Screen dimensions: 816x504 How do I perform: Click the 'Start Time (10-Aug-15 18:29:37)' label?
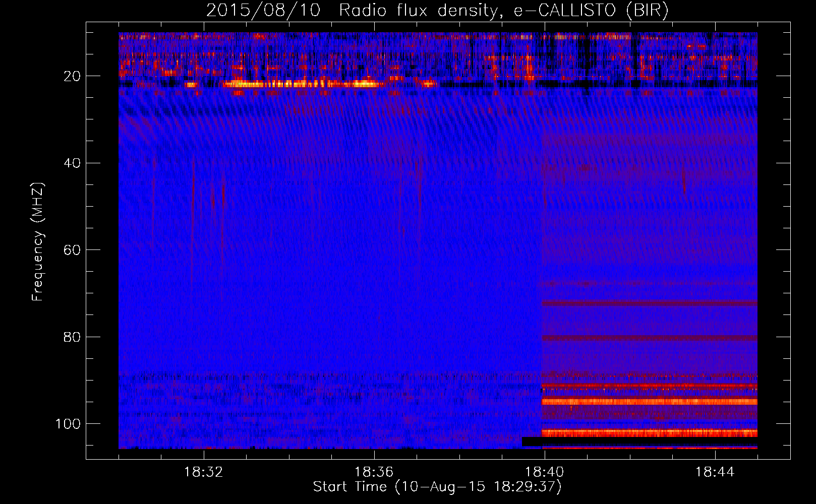pos(437,487)
